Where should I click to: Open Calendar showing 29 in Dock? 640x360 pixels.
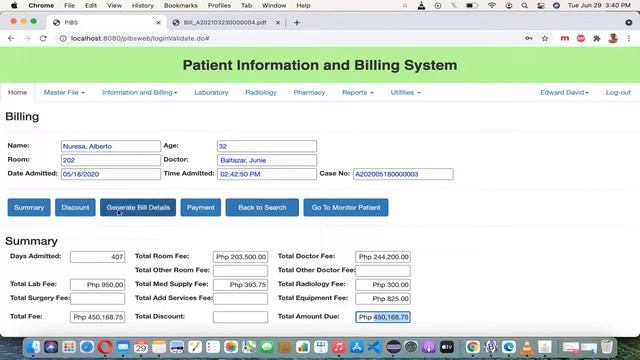tap(141, 347)
